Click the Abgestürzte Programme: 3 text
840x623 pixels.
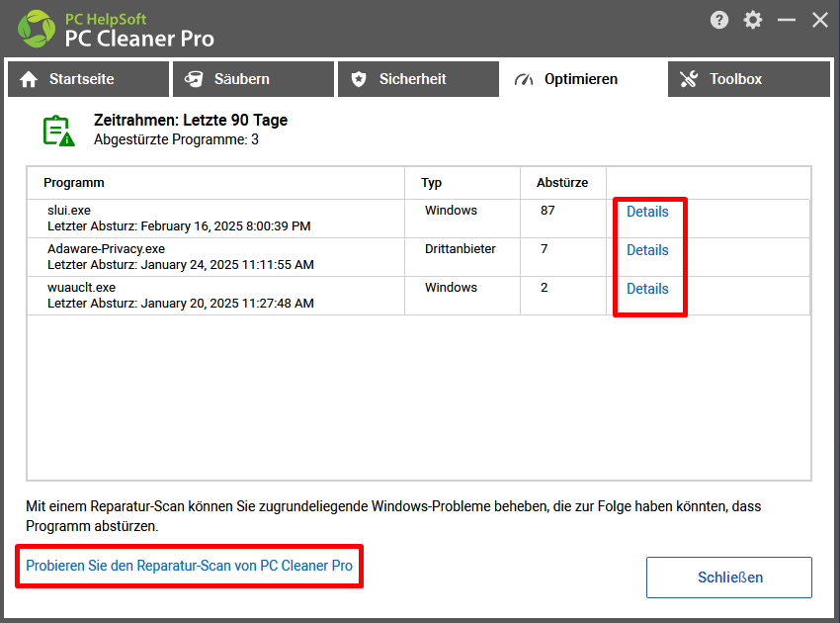(x=176, y=140)
